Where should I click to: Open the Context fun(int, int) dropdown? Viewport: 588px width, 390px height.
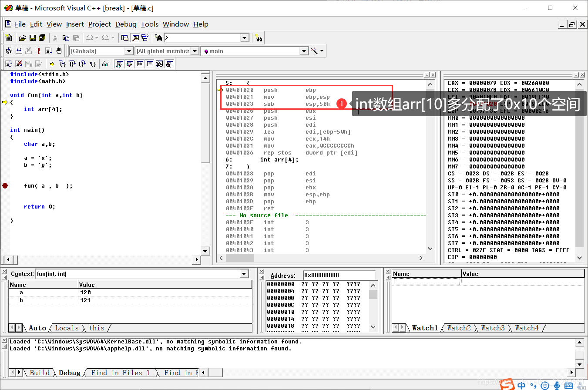pos(244,274)
